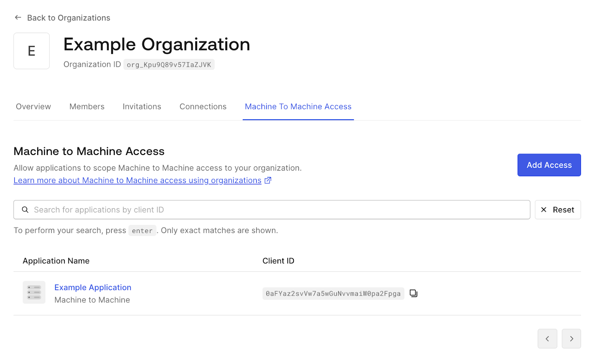
Task: Open the Example Application link
Action: coord(93,288)
